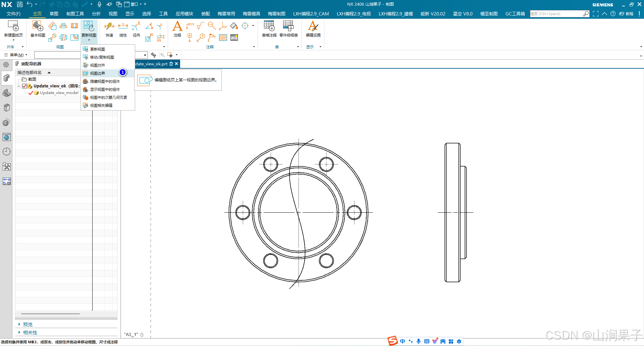The image size is (644, 346).
Task: Click the Crosshatch area fill icon
Action: coord(223,38)
